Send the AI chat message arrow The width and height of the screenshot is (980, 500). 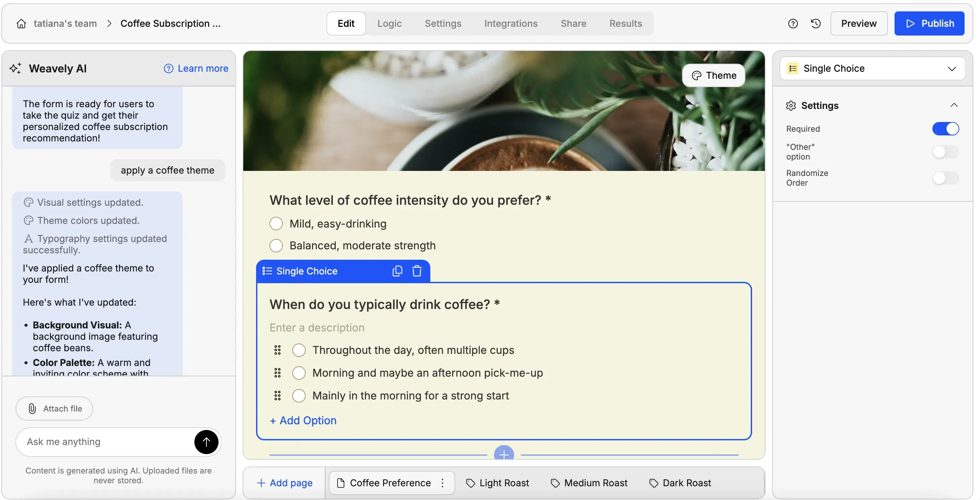coord(206,442)
